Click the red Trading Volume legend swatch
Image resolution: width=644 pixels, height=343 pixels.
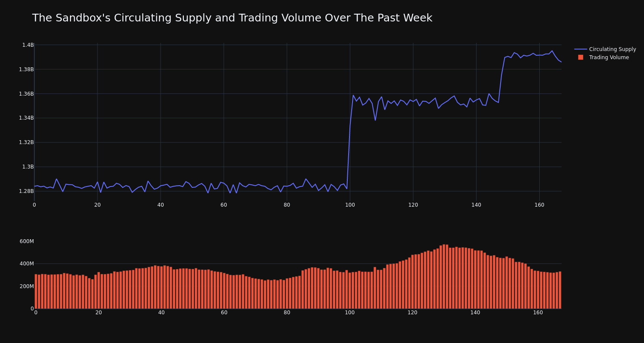coord(580,57)
